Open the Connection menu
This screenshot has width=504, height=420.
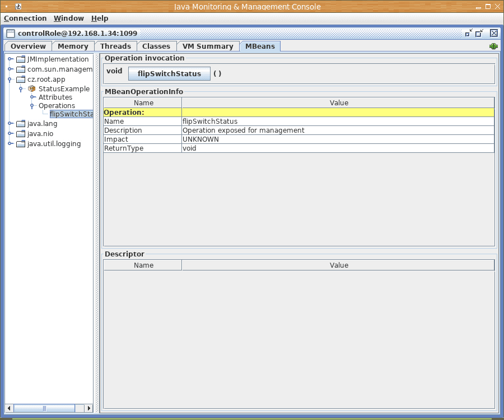coord(25,18)
